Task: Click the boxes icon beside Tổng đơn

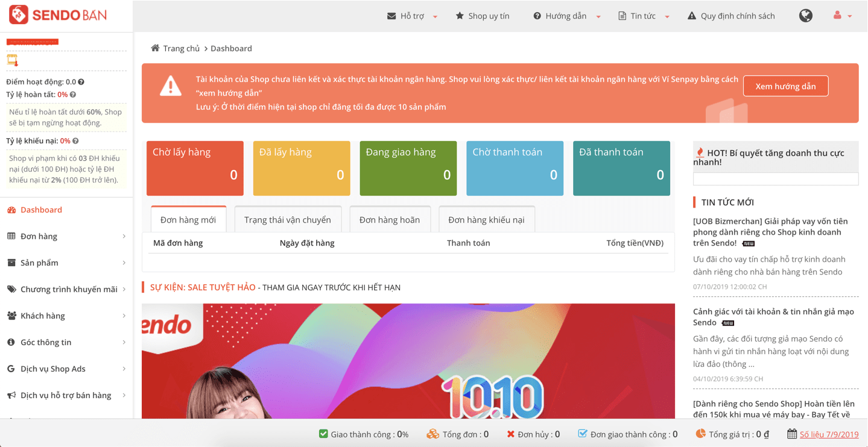Action: tap(432, 434)
